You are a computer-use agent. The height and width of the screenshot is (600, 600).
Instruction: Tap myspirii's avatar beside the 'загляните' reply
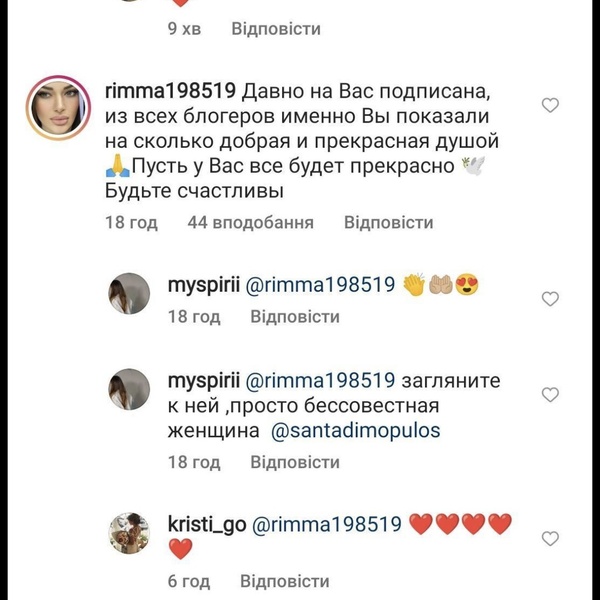coord(127,388)
